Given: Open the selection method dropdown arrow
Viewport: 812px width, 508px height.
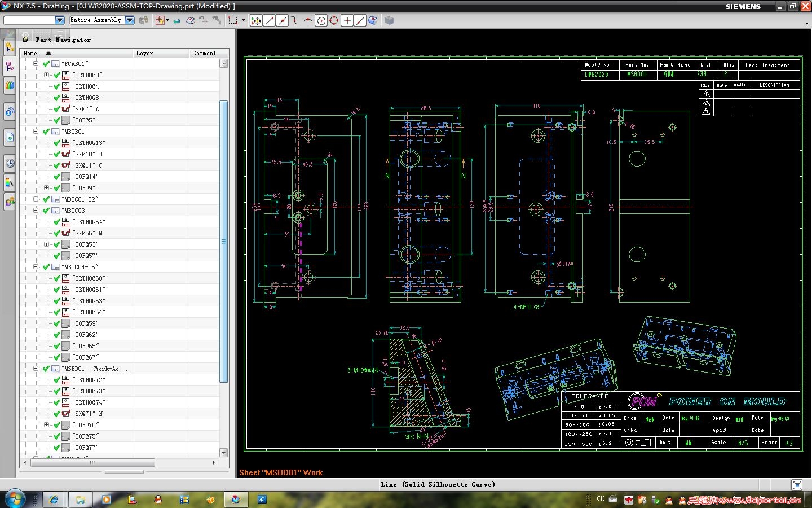Looking at the screenshot, I should (x=243, y=20).
